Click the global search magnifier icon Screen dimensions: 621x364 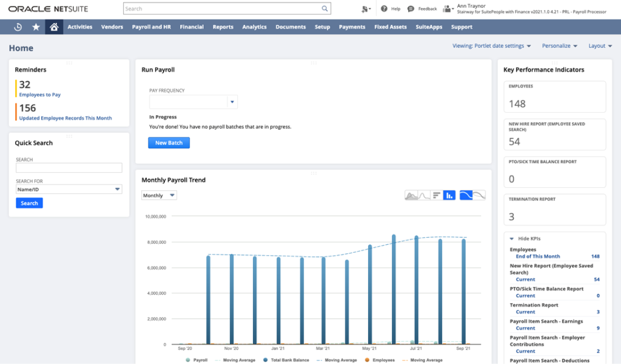(x=325, y=8)
